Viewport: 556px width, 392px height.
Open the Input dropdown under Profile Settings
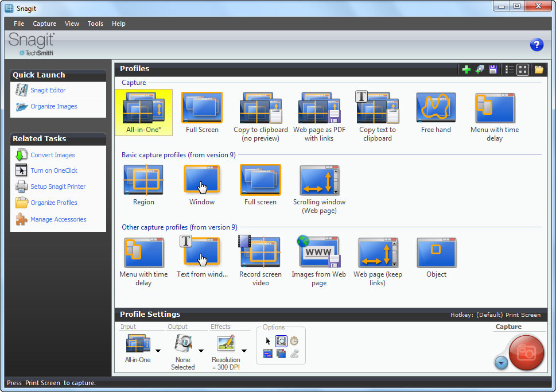click(x=158, y=352)
